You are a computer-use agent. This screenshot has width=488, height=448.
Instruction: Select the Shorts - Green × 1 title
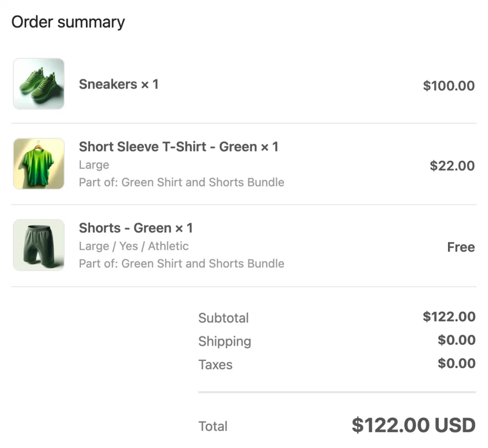point(136,228)
